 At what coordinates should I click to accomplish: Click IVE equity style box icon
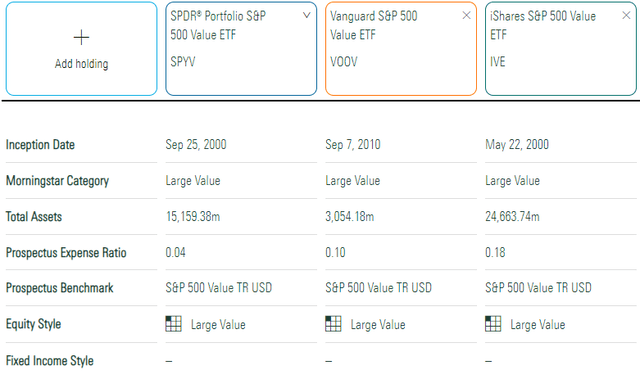click(493, 324)
